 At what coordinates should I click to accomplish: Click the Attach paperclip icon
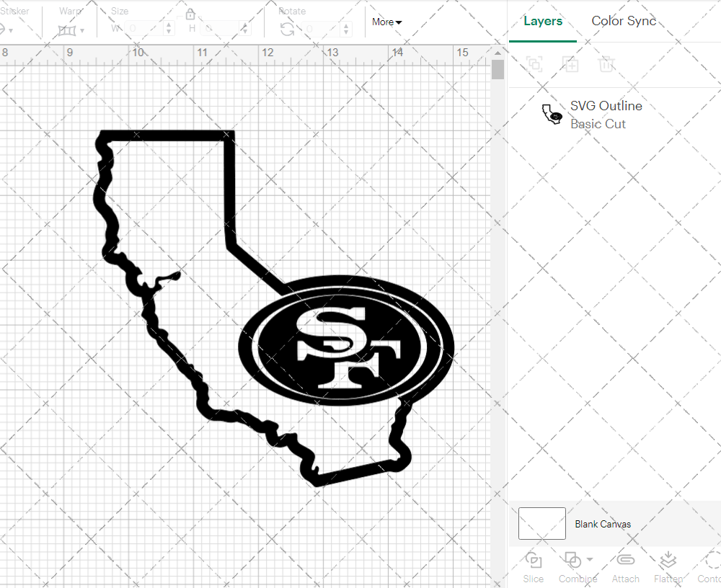[625, 559]
